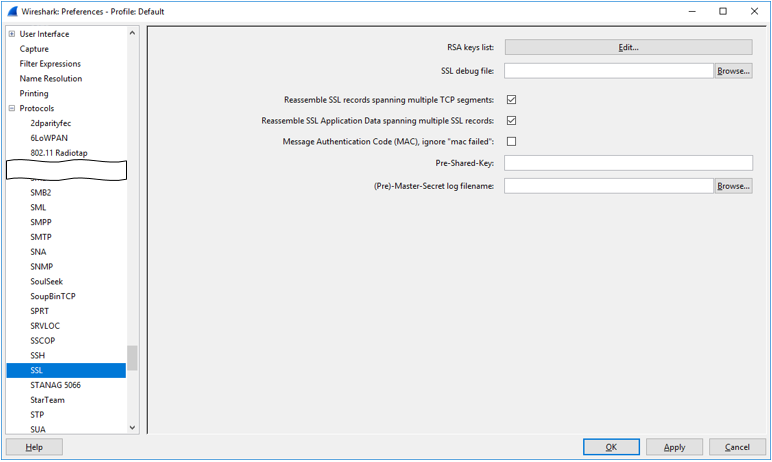Toggle reassemble SSL Application Data checkbox
772x462 pixels.
click(512, 121)
